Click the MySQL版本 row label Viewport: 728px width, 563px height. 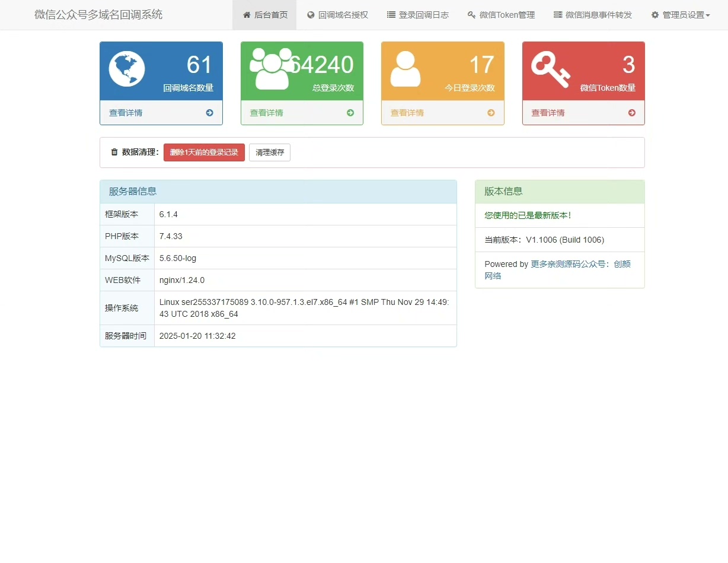click(127, 258)
